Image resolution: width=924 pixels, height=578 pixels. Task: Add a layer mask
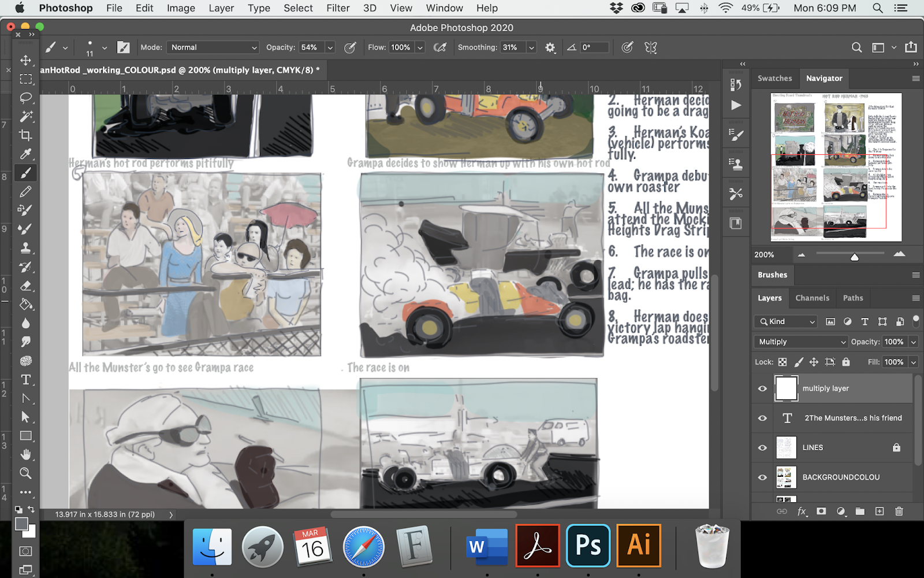click(821, 511)
